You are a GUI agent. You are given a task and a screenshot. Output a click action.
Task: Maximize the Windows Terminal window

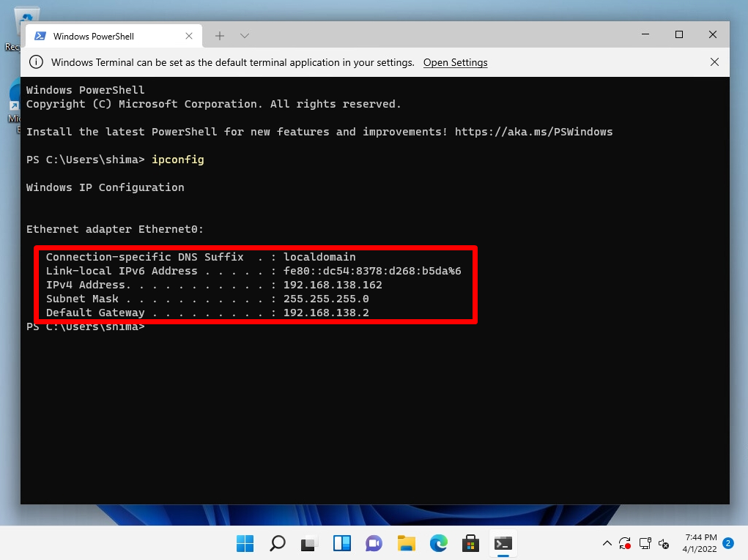(x=679, y=34)
